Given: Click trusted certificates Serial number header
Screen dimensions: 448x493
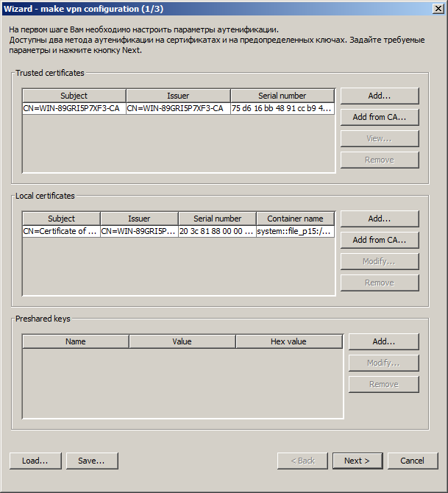Looking at the screenshot, I should pyautogui.click(x=282, y=96).
